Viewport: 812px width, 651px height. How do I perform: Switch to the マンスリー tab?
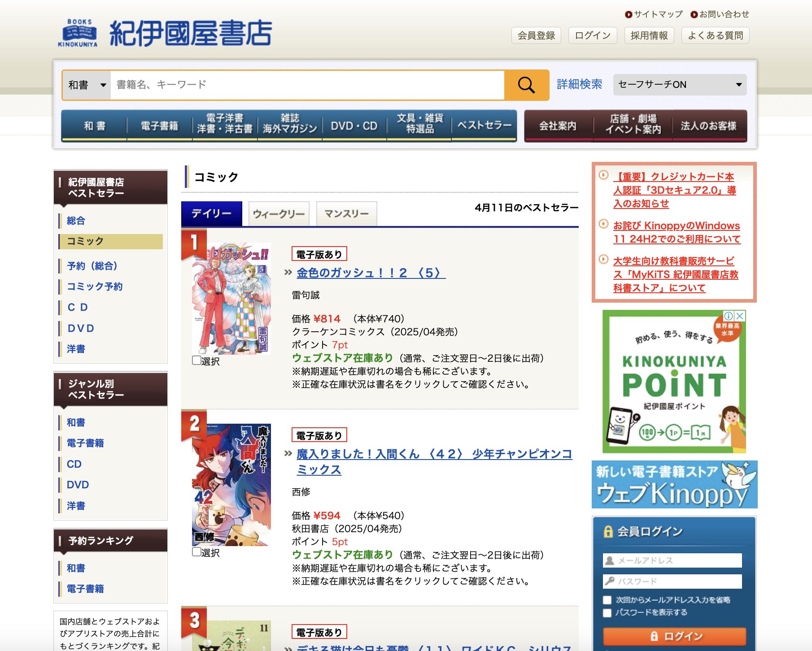[x=347, y=214]
